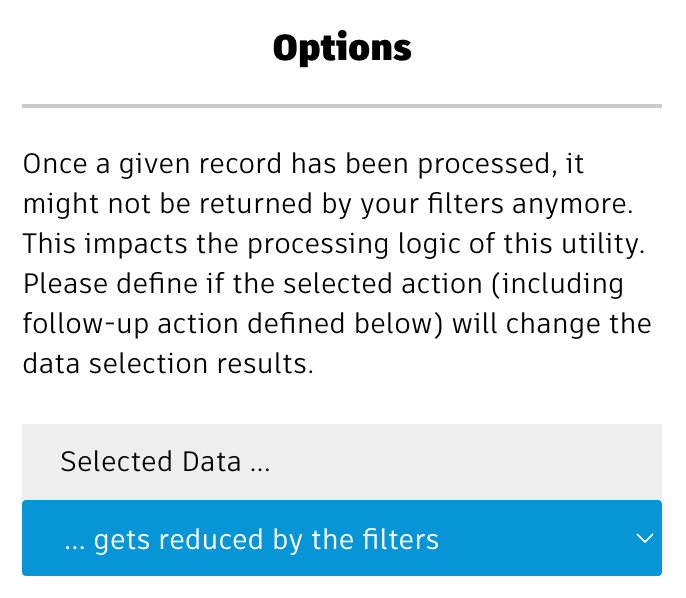Screen dimensions: 686x598
Task: Click the word 'filters' in the blue dropdown
Action: click(x=397, y=540)
